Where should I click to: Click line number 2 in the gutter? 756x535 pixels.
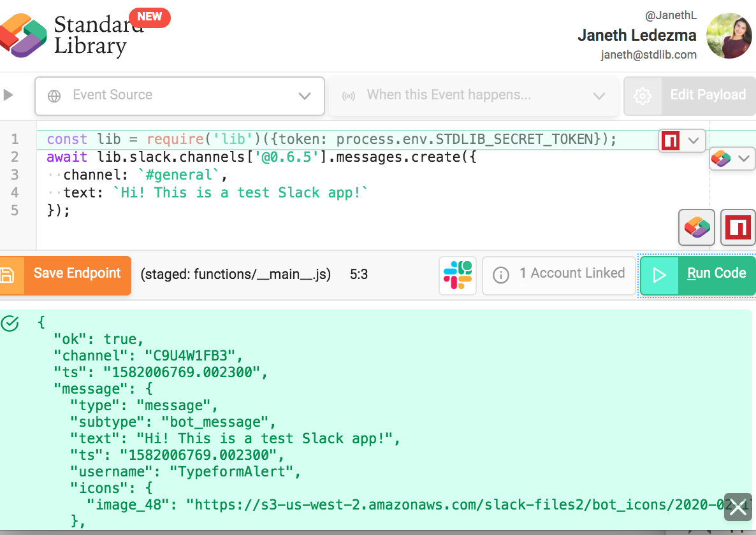15,157
